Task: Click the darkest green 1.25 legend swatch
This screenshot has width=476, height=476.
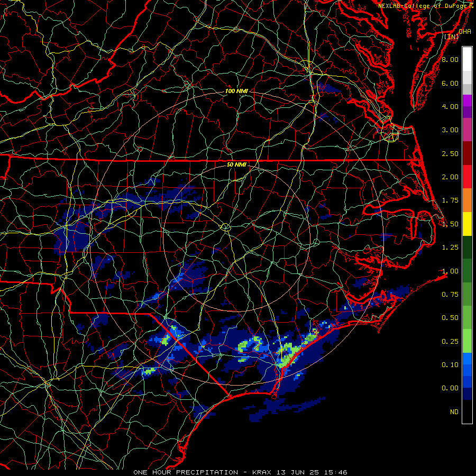Action: coord(467,247)
